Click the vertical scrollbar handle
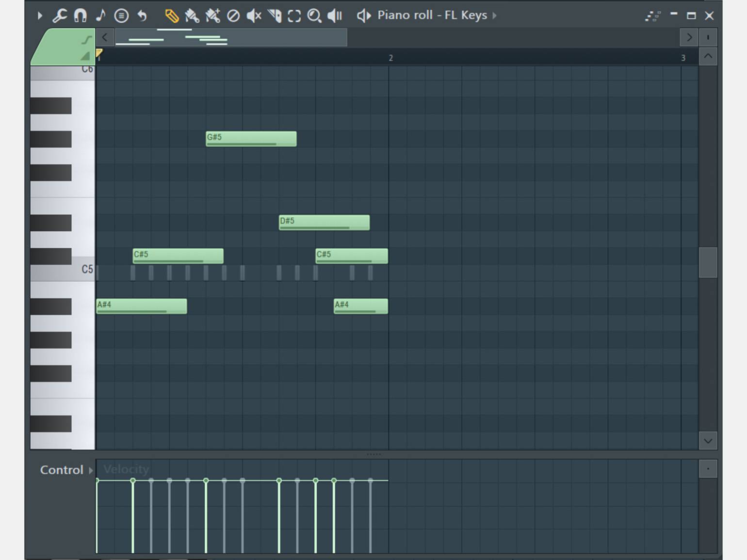This screenshot has height=560, width=747. (x=708, y=262)
